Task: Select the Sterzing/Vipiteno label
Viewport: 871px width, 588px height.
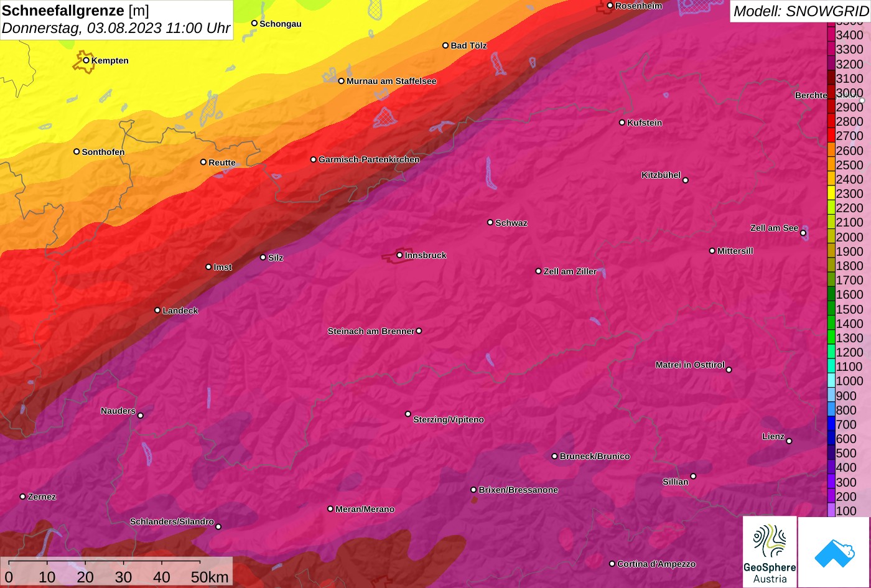Action: point(449,420)
